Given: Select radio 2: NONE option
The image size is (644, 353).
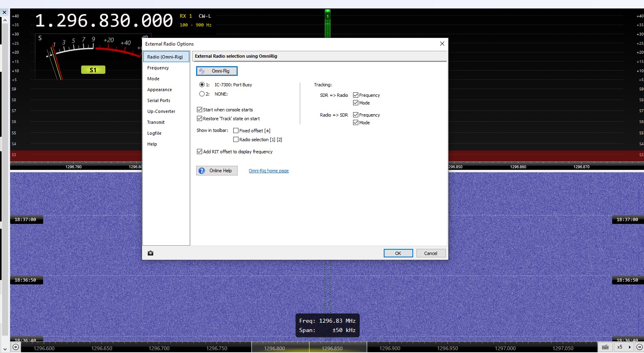Looking at the screenshot, I should click(202, 94).
